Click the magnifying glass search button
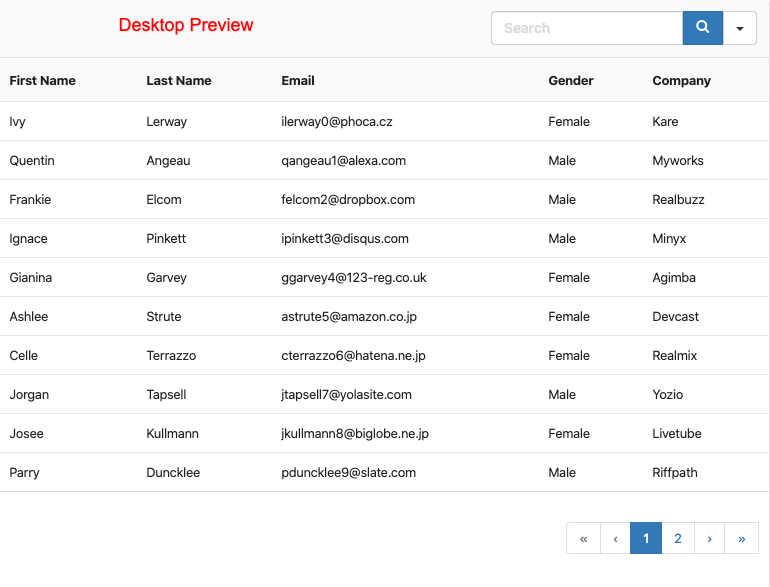Viewport: 770px width, 587px height. [x=702, y=28]
